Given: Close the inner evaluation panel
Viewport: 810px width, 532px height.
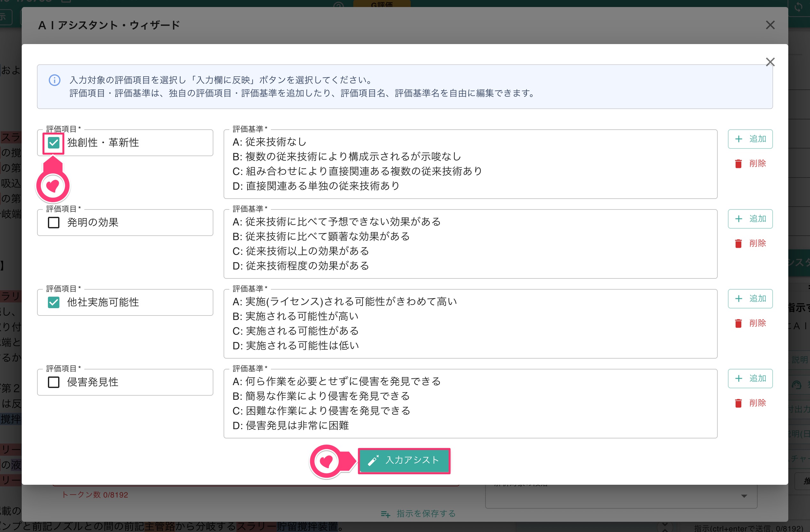Looking at the screenshot, I should [x=770, y=62].
